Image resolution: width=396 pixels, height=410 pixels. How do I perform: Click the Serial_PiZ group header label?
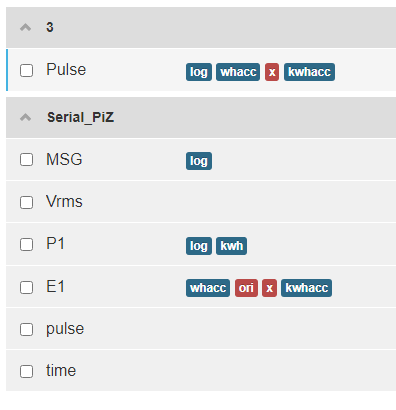81,117
